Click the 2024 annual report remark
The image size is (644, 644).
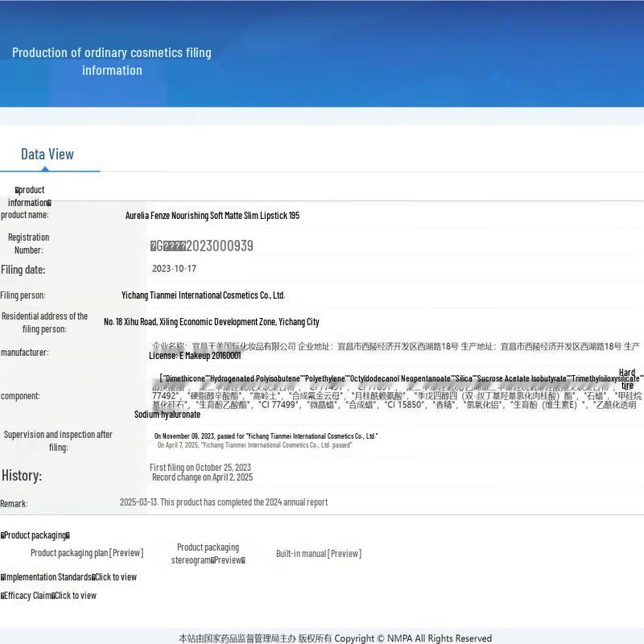pos(224,502)
